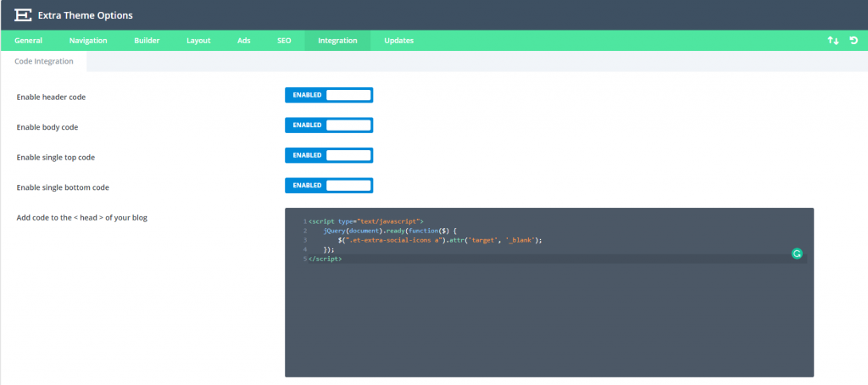Click the green Grammarly icon in editor
The height and width of the screenshot is (385, 868).
click(x=796, y=253)
